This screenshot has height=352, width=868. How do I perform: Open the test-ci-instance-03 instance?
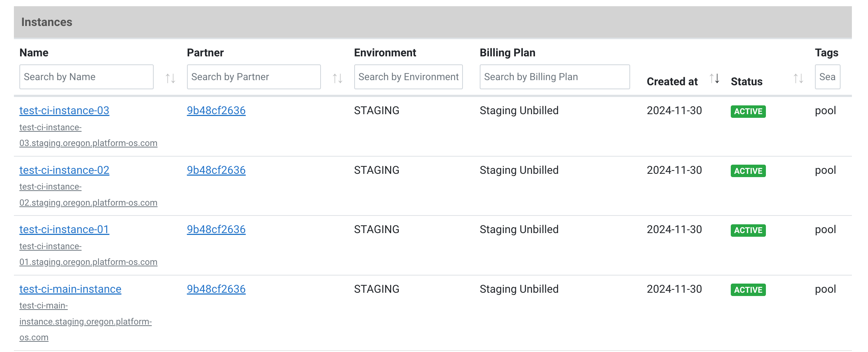(x=64, y=110)
